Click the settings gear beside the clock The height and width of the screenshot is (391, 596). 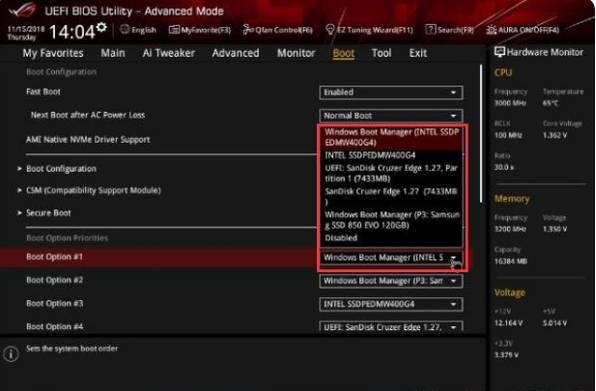[x=101, y=27]
